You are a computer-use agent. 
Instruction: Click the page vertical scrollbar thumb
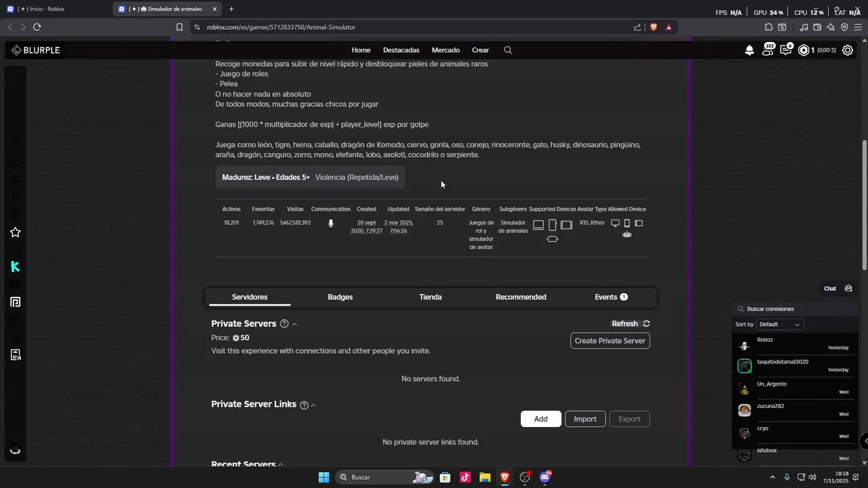pos(864,205)
